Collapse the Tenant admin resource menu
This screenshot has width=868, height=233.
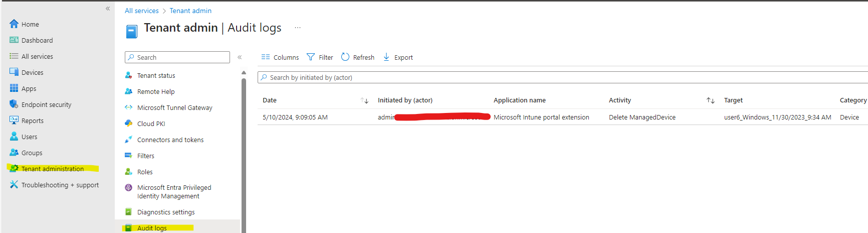(x=240, y=57)
